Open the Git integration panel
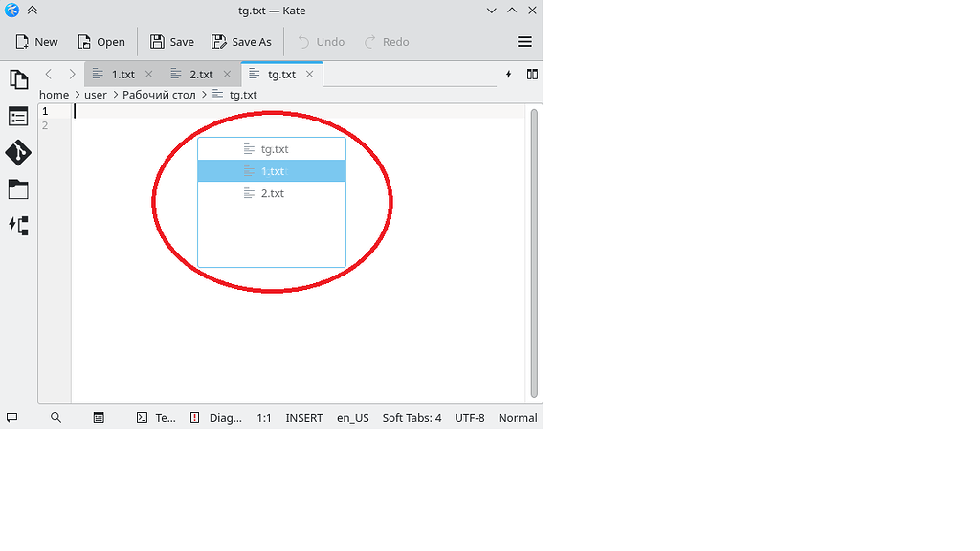The width and height of the screenshot is (980, 551). (18, 152)
